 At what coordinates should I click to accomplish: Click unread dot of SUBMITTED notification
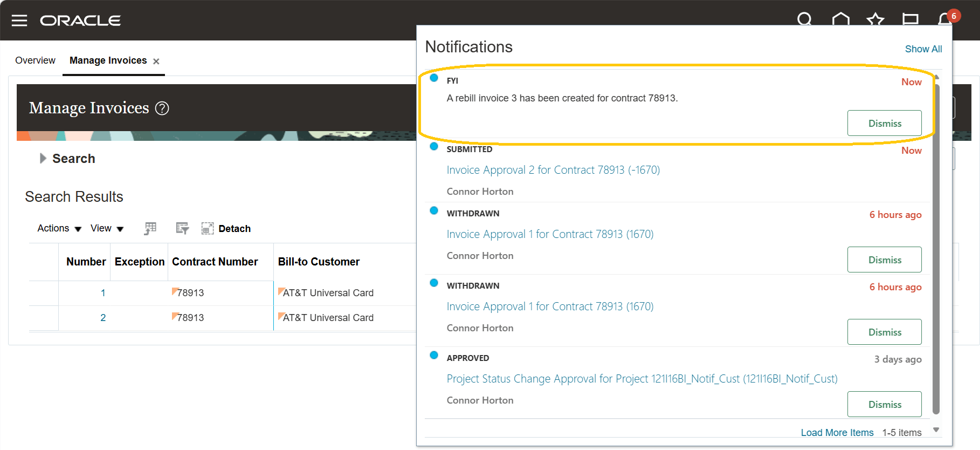click(x=434, y=146)
